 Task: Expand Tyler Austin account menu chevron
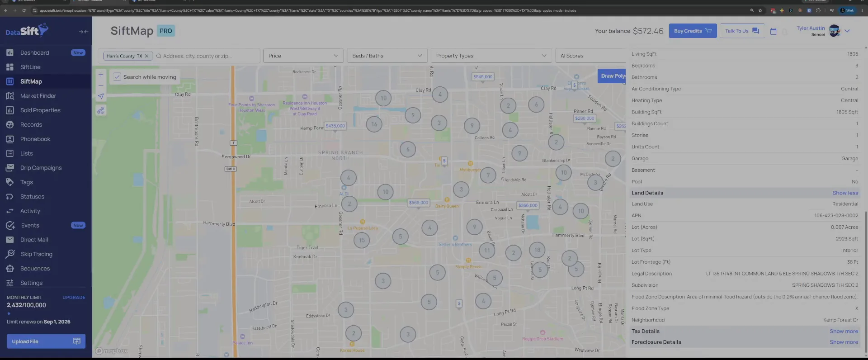[x=847, y=31]
